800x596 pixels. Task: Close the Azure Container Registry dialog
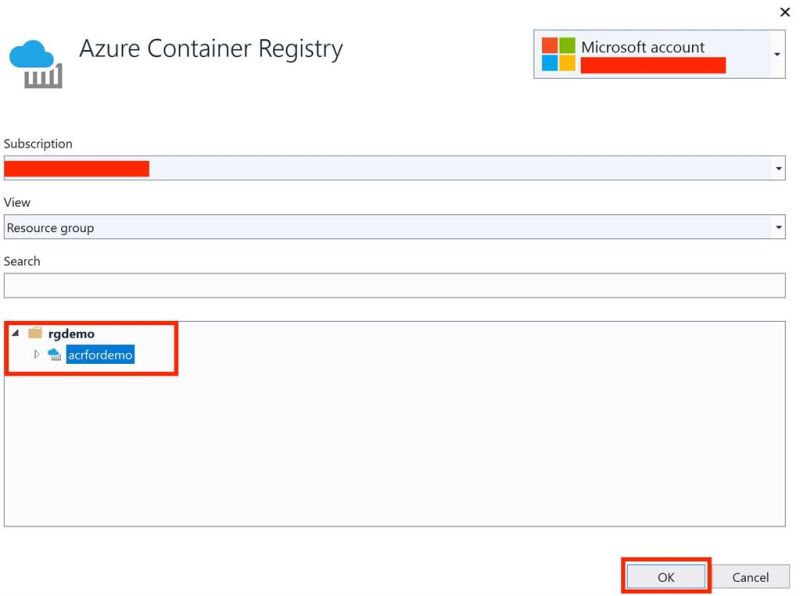785,12
